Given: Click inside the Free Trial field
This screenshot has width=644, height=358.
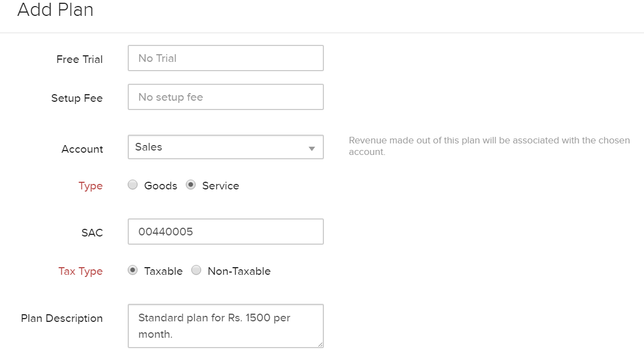Looking at the screenshot, I should [x=225, y=57].
